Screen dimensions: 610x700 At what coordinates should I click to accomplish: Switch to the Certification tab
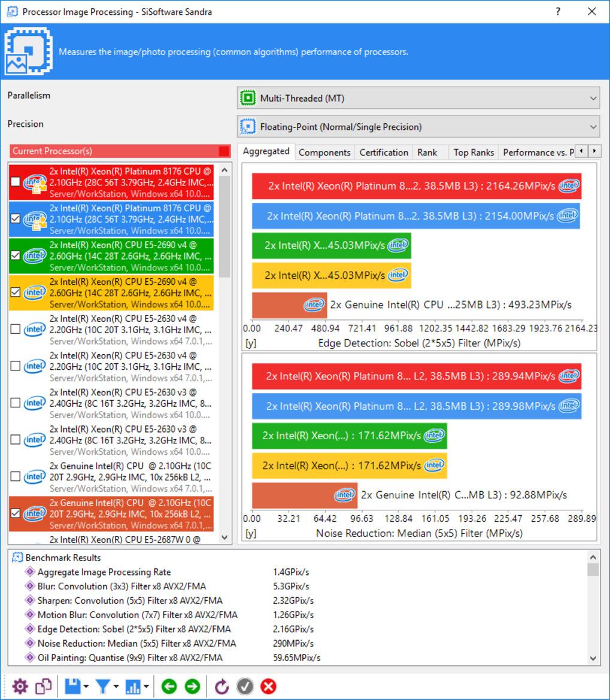pyautogui.click(x=384, y=153)
